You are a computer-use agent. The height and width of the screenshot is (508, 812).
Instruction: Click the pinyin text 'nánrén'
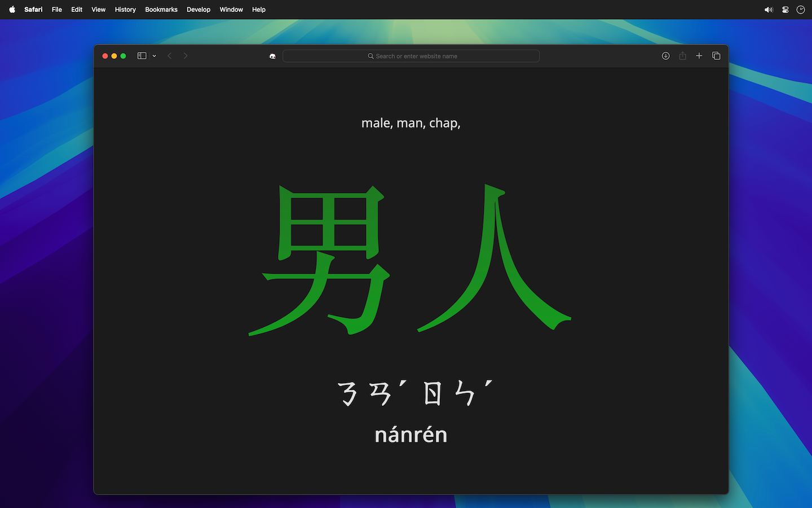coord(411,435)
